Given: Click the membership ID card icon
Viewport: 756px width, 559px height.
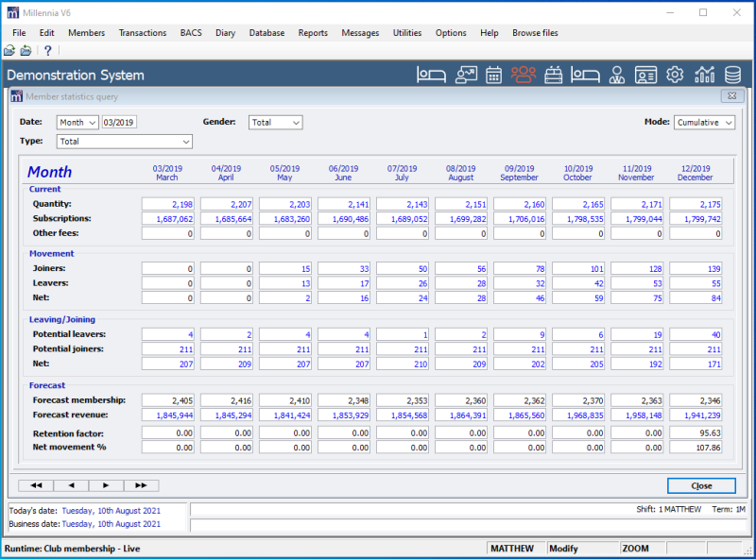Looking at the screenshot, I should tap(645, 75).
